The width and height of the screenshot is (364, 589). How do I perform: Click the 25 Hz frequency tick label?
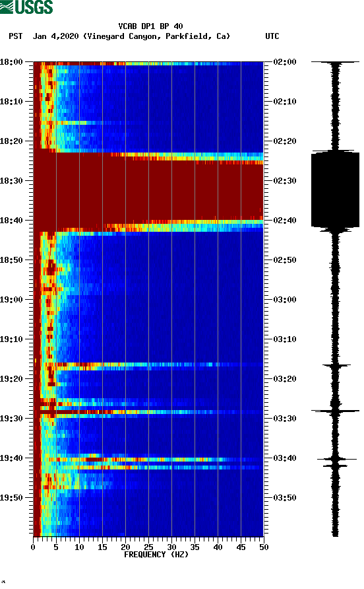coord(148,547)
